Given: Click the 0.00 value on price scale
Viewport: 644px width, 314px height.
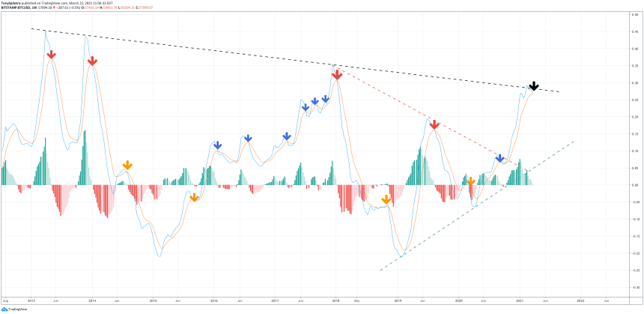Looking at the screenshot, I should pyautogui.click(x=634, y=184).
